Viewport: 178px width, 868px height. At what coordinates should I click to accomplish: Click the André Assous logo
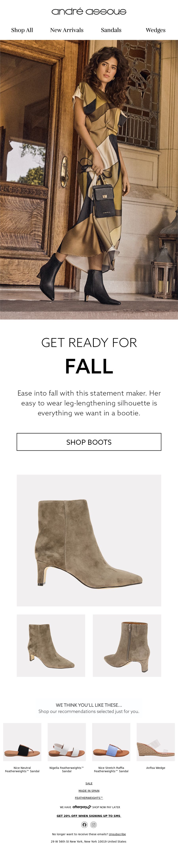pyautogui.click(x=89, y=11)
